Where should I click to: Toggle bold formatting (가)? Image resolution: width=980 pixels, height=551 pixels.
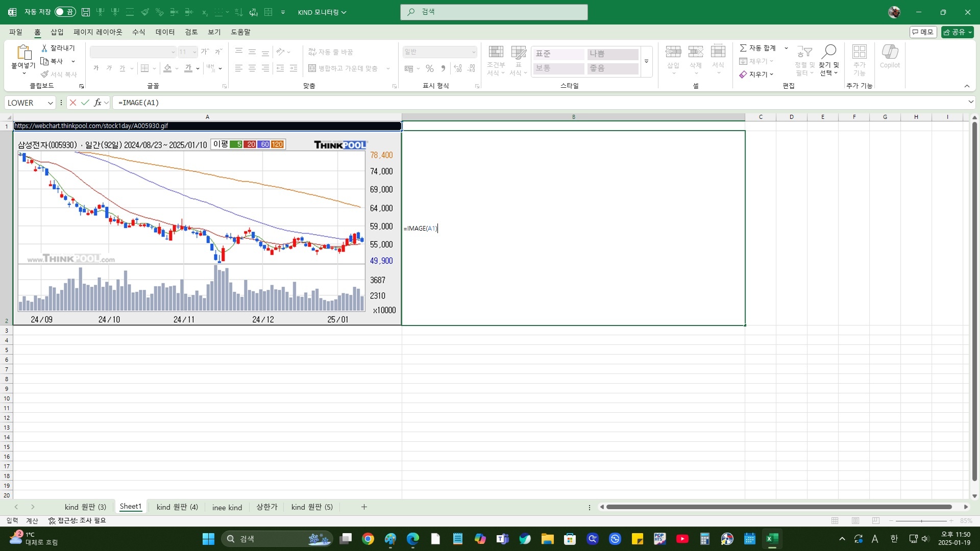96,68
